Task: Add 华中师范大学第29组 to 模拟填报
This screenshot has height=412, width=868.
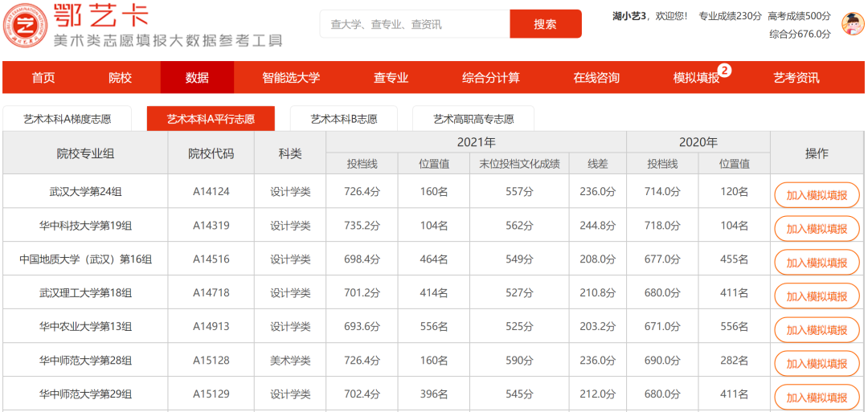Action: point(817,397)
